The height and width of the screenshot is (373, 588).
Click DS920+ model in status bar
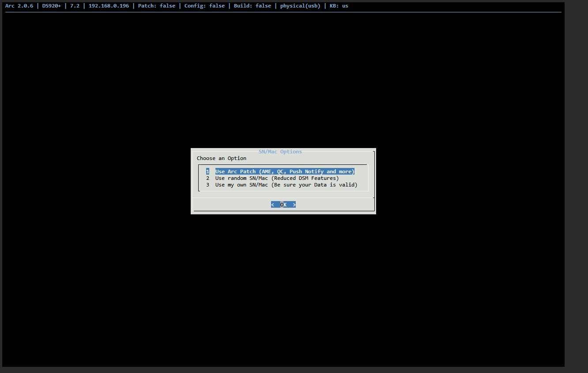[52, 6]
